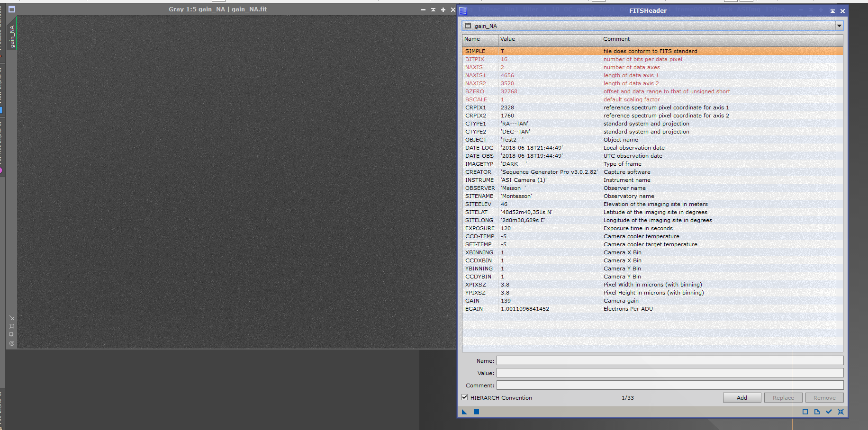This screenshot has width=868, height=430.
Task: Click the Add button
Action: 742,398
